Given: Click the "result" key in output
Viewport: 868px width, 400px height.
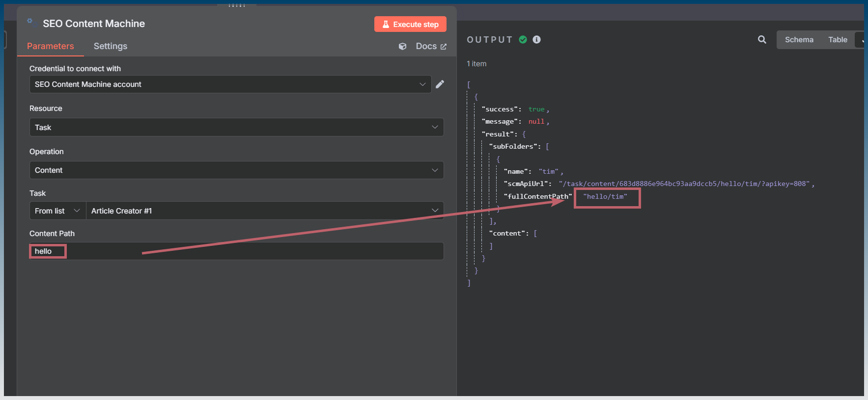Looking at the screenshot, I should pyautogui.click(x=498, y=134).
